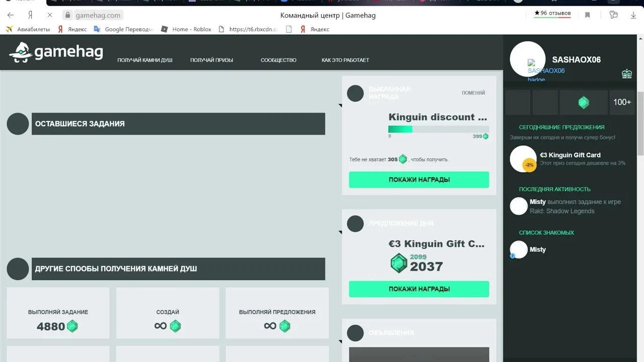This screenshot has height=362, width=644.
Task: Open Misty's name in Список знакомых
Action: coord(538,249)
